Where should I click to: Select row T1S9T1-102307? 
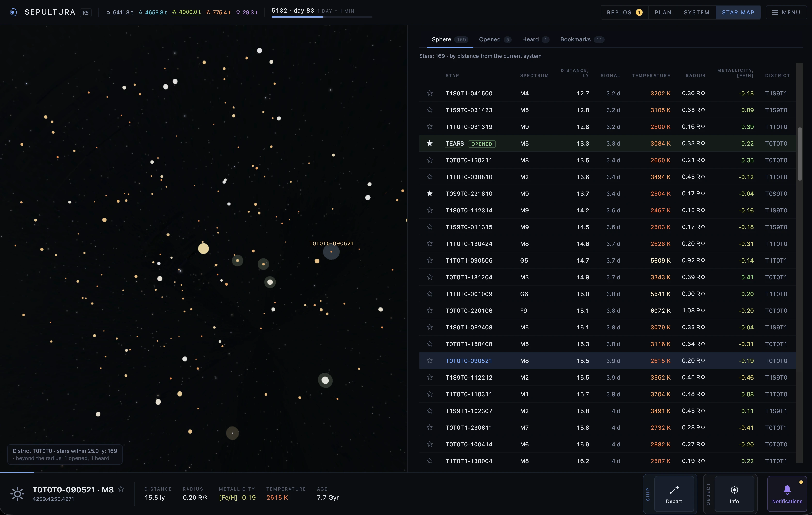tap(607, 411)
